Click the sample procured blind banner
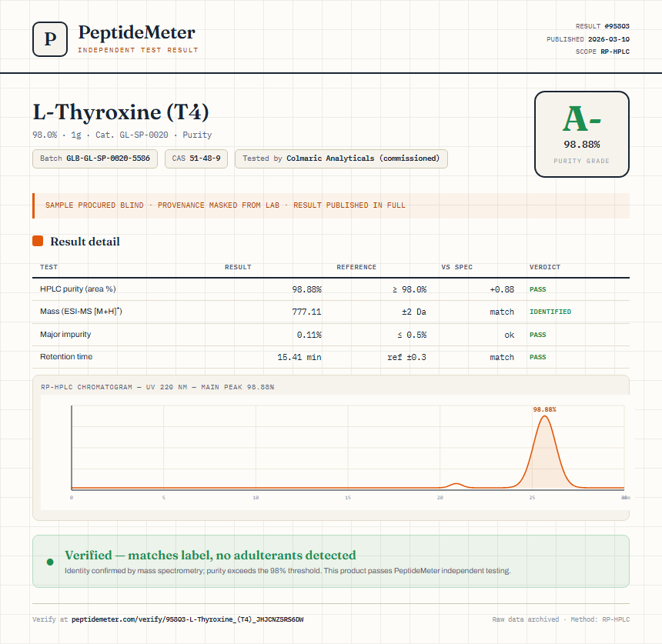 (331, 205)
